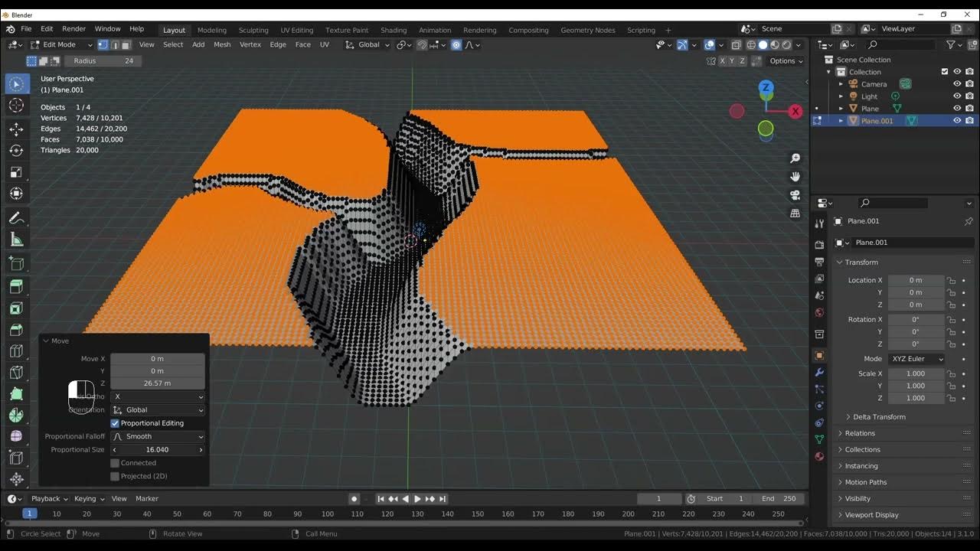Expand the Relations panel
Viewport: 980px width, 551px height.
pos(860,433)
